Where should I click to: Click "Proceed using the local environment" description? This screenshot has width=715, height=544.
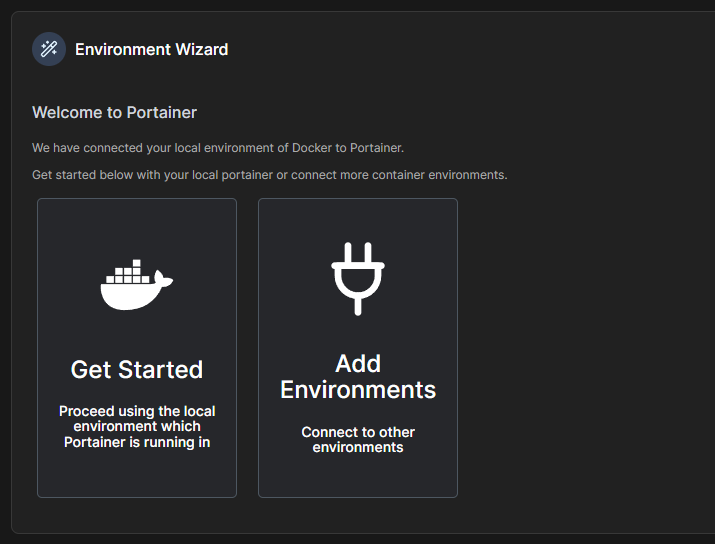137,427
